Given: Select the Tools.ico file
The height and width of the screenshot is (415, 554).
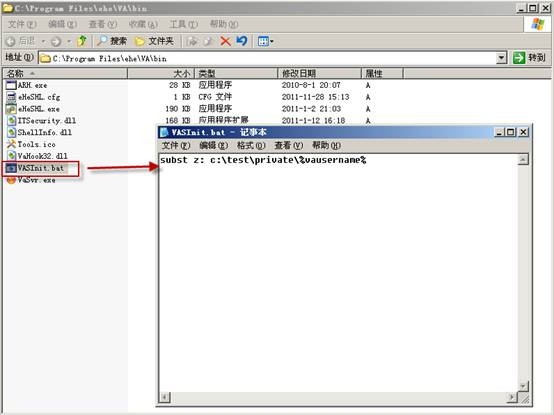Looking at the screenshot, I should 31,144.
